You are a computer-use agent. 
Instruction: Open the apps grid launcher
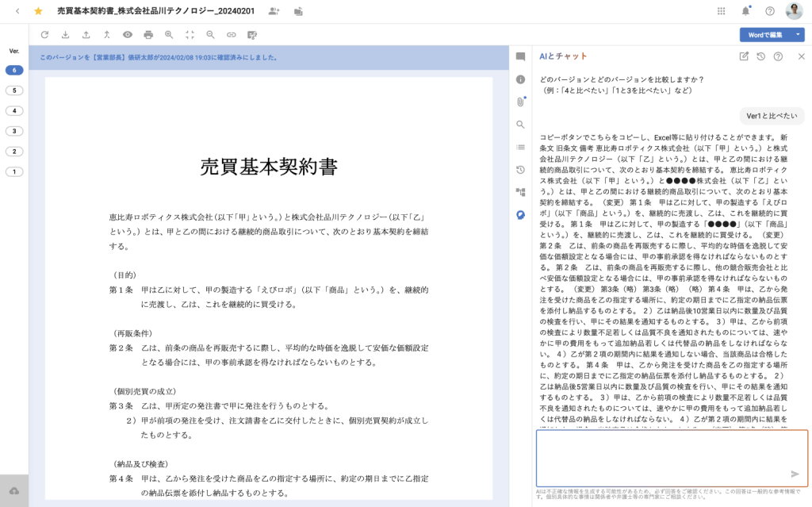point(721,11)
